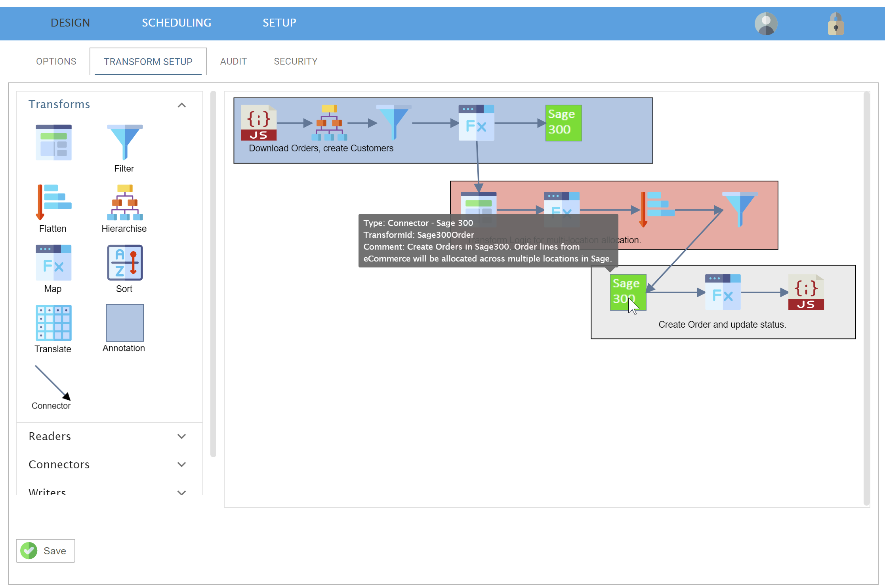
Task: Click the JS reader node in blue annotation
Action: pyautogui.click(x=259, y=122)
